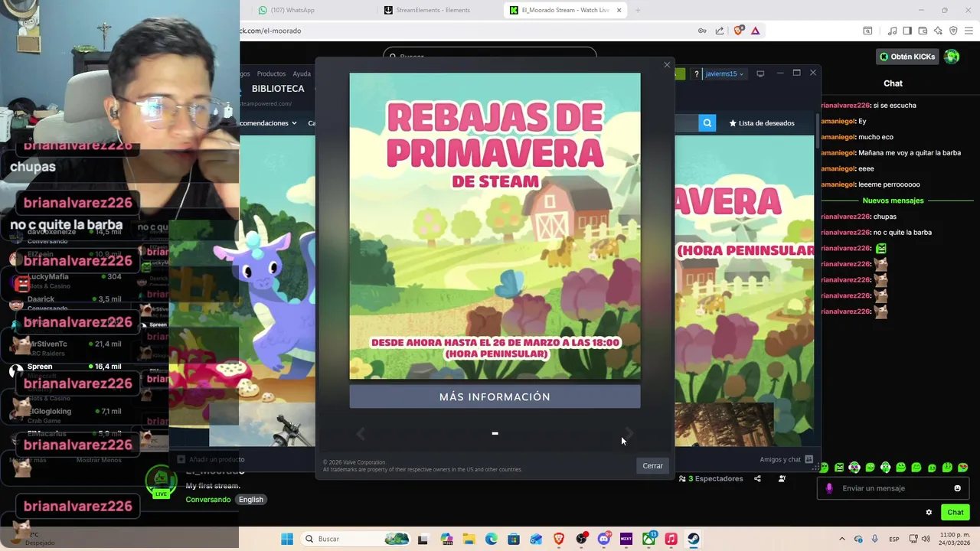980x551 pixels.
Task: Open Discord from taskbar
Action: coord(603,539)
